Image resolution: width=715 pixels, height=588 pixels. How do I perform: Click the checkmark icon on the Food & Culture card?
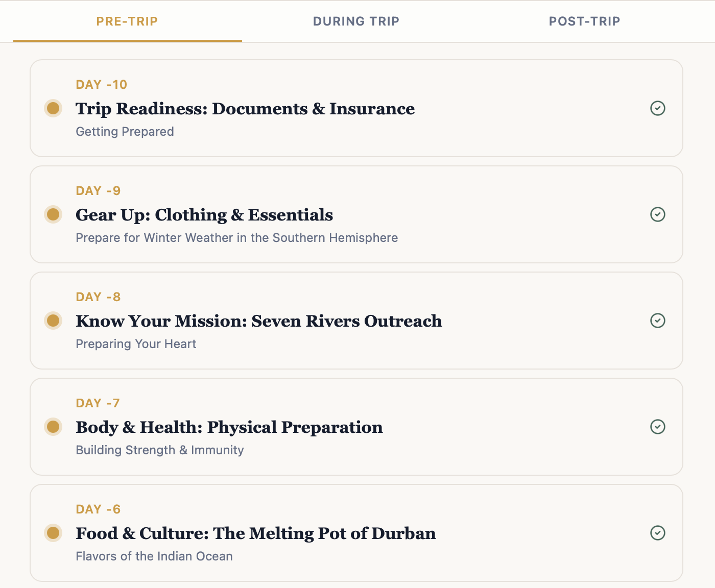click(x=658, y=533)
